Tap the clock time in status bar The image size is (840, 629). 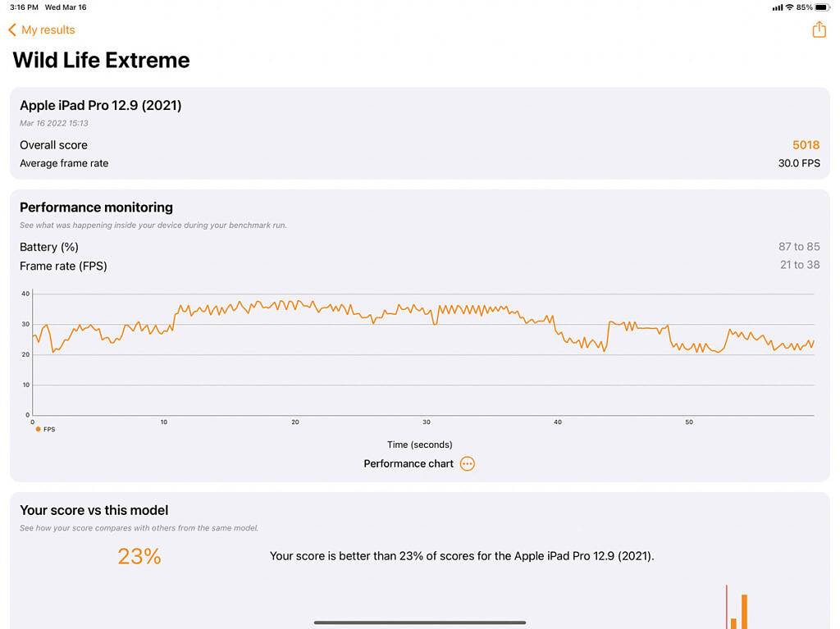[x=24, y=7]
